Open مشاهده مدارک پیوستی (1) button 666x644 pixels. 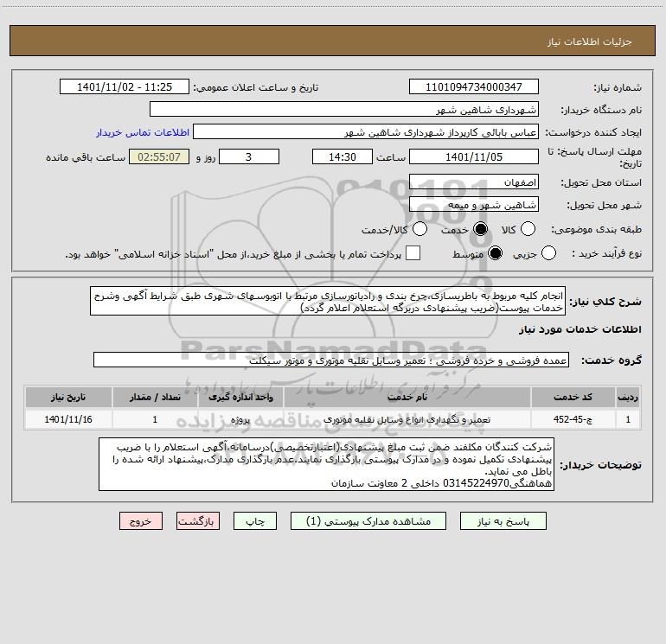(368, 521)
